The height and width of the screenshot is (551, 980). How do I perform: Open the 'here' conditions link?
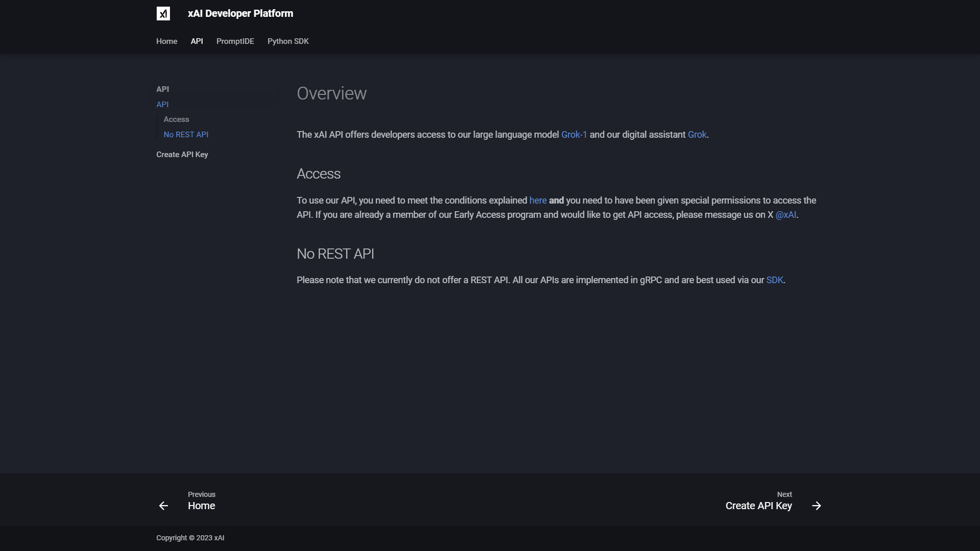pyautogui.click(x=538, y=201)
